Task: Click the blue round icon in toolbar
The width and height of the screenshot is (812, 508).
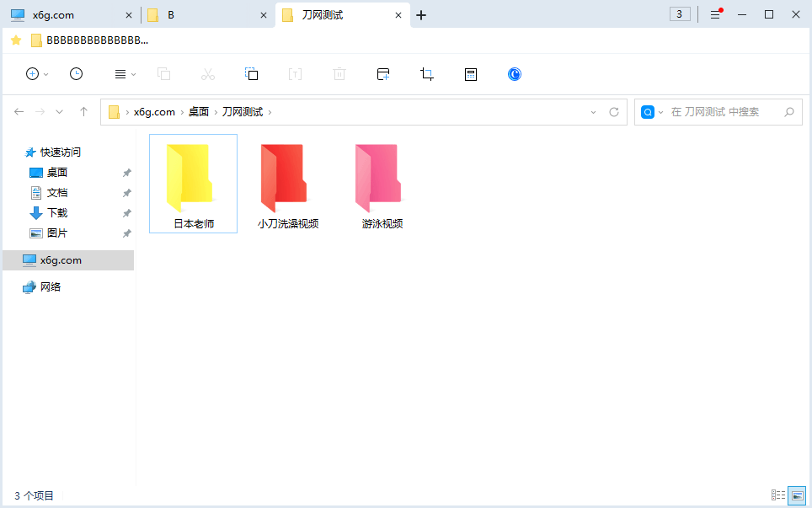Action: click(x=515, y=74)
